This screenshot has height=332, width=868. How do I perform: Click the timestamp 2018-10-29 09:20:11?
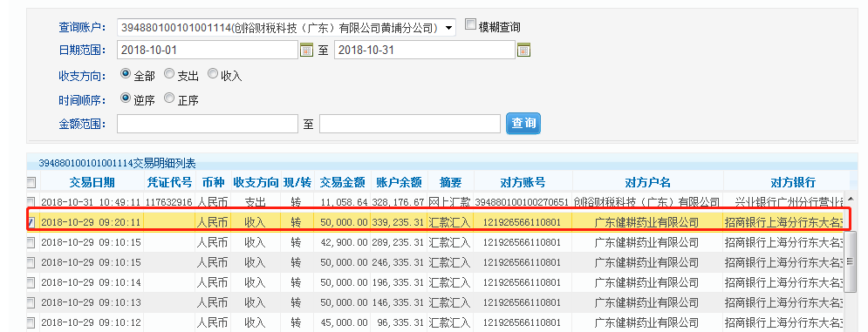(x=92, y=222)
